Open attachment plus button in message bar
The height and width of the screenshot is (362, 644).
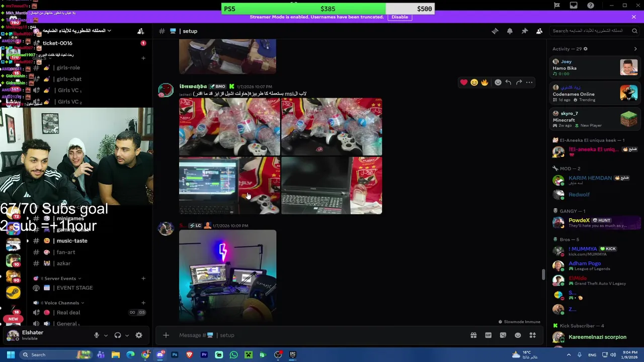click(x=166, y=335)
